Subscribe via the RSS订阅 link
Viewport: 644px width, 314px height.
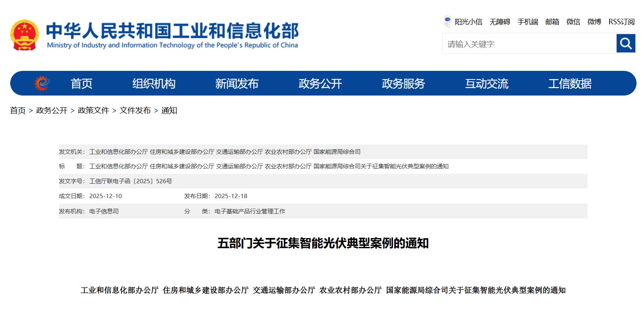click(621, 22)
